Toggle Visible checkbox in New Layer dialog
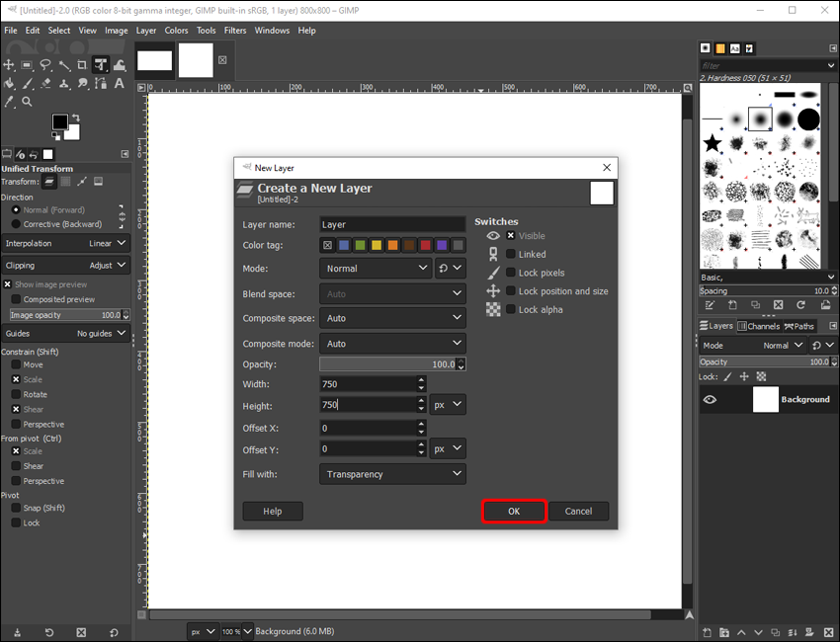This screenshot has width=840, height=642. pos(511,236)
